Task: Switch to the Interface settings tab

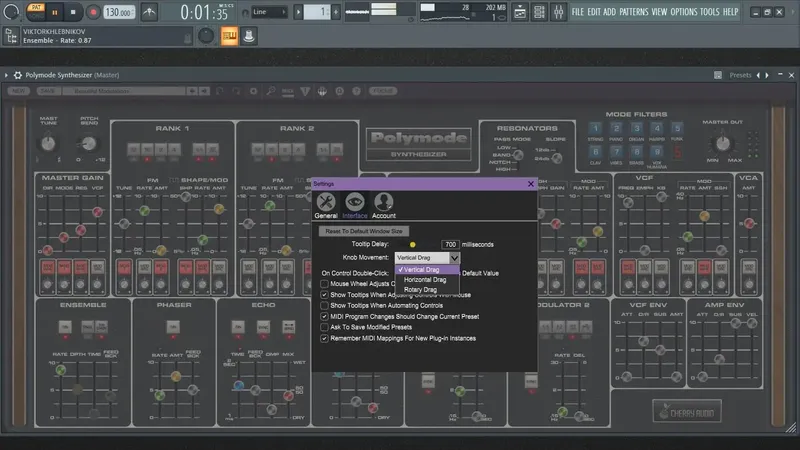Action: (355, 206)
